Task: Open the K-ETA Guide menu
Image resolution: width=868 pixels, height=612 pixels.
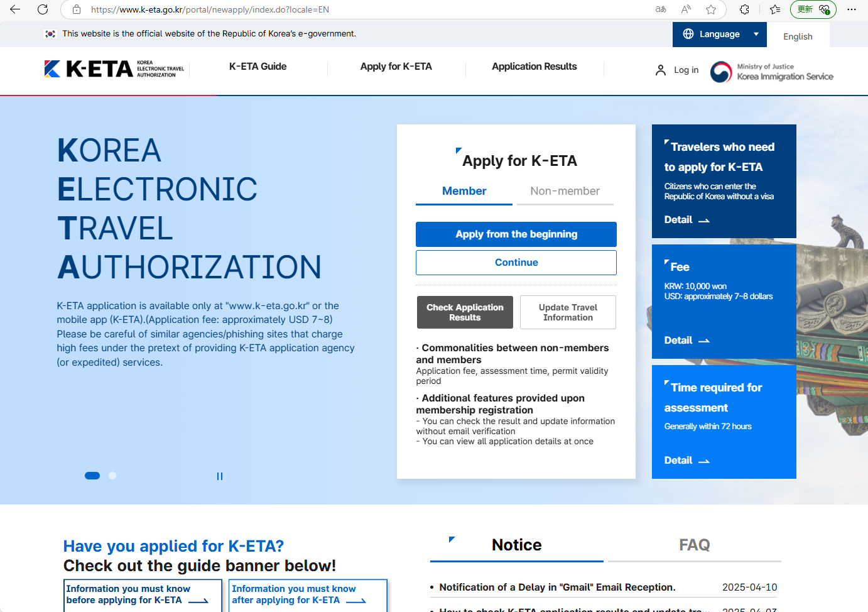Action: pos(258,67)
